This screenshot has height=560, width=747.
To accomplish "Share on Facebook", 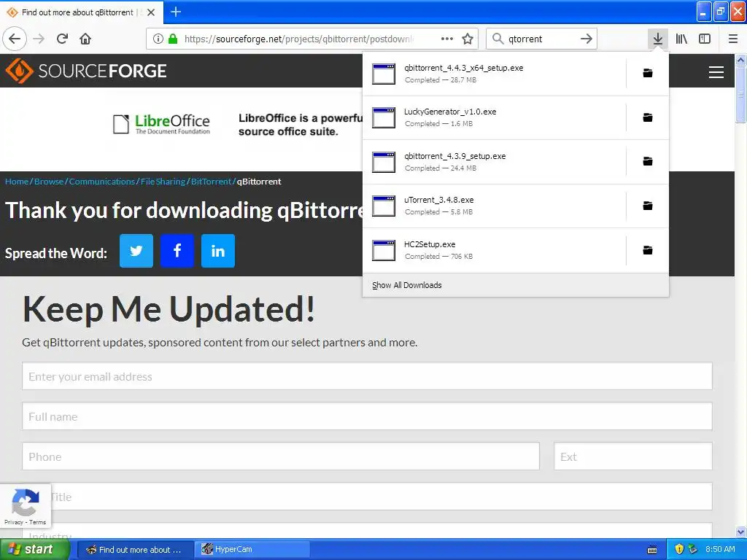I will [x=177, y=251].
